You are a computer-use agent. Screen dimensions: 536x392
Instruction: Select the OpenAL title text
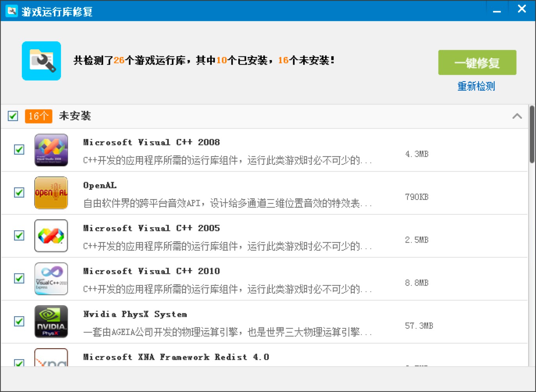(100, 185)
